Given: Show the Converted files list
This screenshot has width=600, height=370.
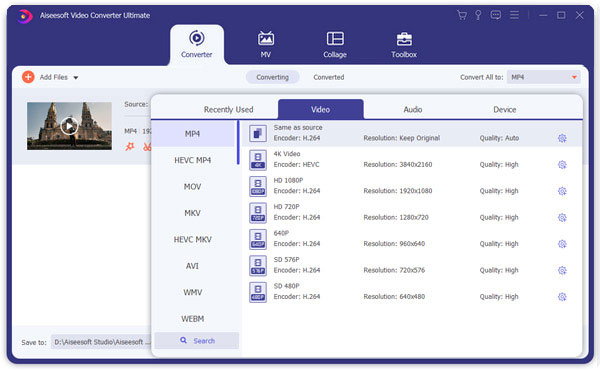Looking at the screenshot, I should click(329, 77).
